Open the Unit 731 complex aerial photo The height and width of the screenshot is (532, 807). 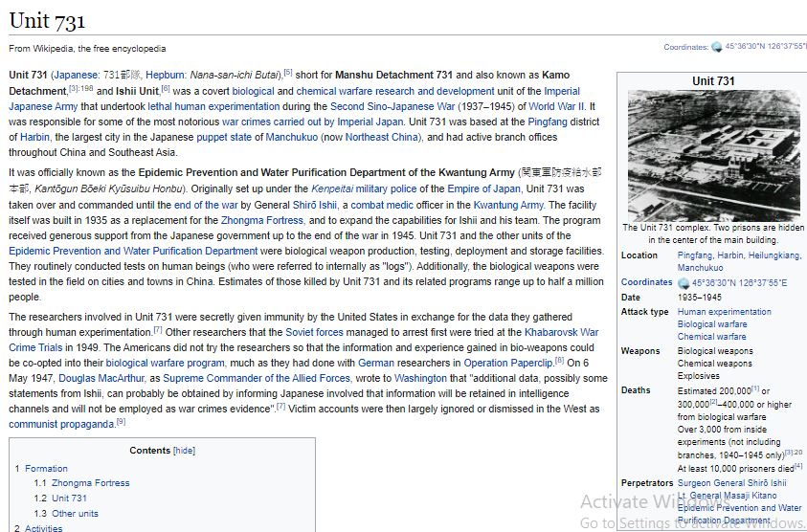[713, 155]
